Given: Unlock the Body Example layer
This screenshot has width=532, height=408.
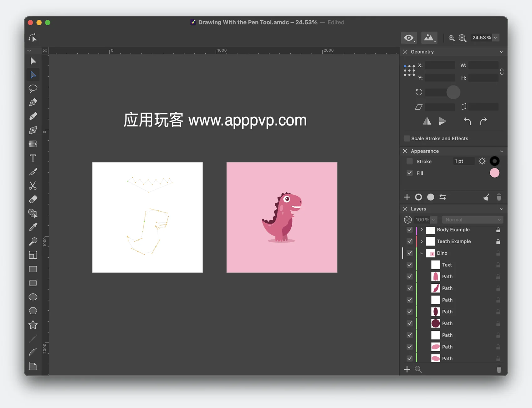Looking at the screenshot, I should point(498,230).
